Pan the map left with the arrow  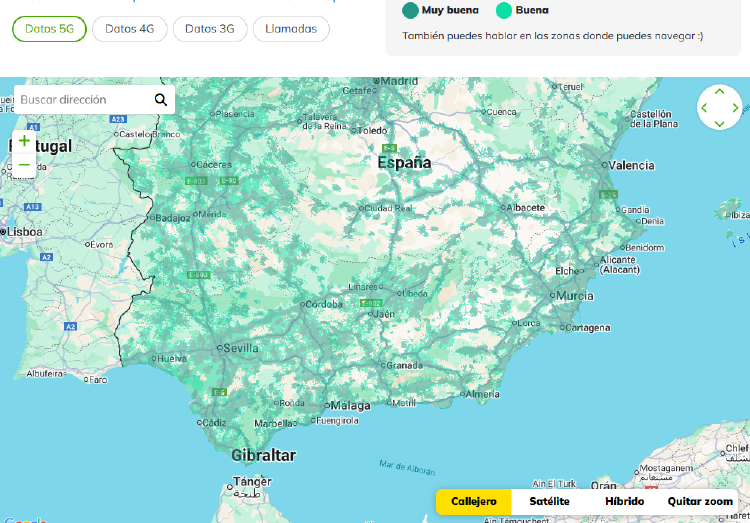coord(704,108)
